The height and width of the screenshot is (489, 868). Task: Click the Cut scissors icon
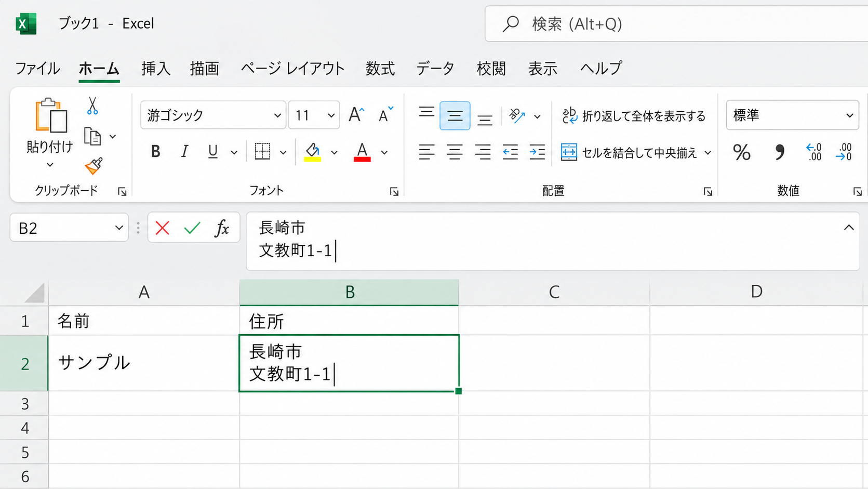[92, 106]
